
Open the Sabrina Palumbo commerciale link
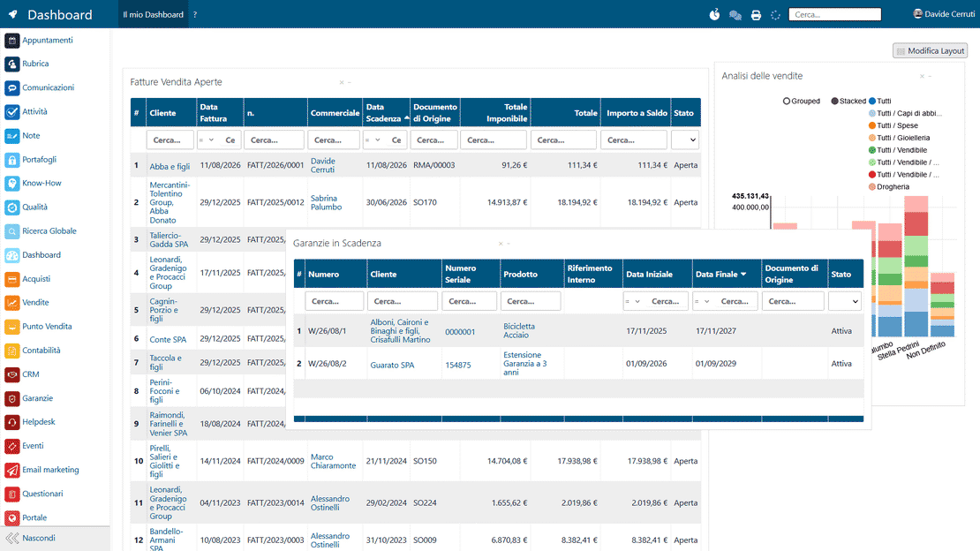(327, 202)
